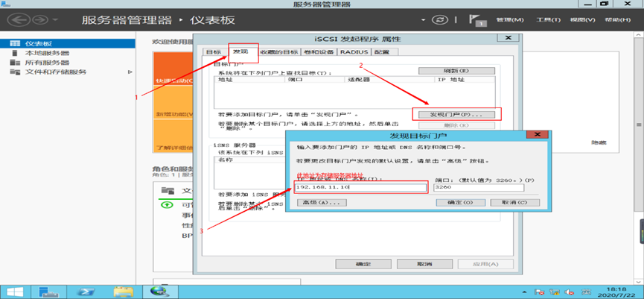Click the forward navigation arrow in Server Manager
644x299 pixels.
(x=40, y=19)
